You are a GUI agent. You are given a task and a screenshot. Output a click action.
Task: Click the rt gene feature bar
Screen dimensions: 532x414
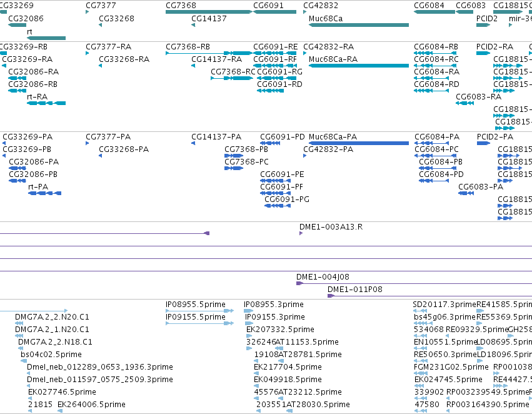pos(46,38)
